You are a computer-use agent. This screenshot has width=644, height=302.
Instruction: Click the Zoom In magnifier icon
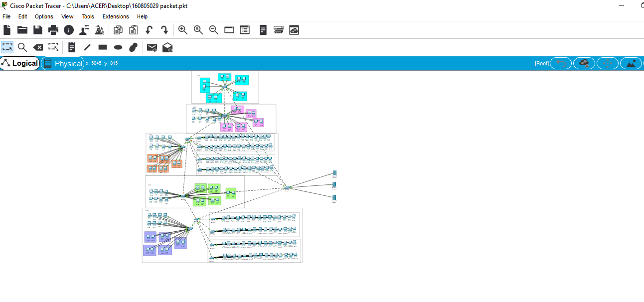click(183, 30)
